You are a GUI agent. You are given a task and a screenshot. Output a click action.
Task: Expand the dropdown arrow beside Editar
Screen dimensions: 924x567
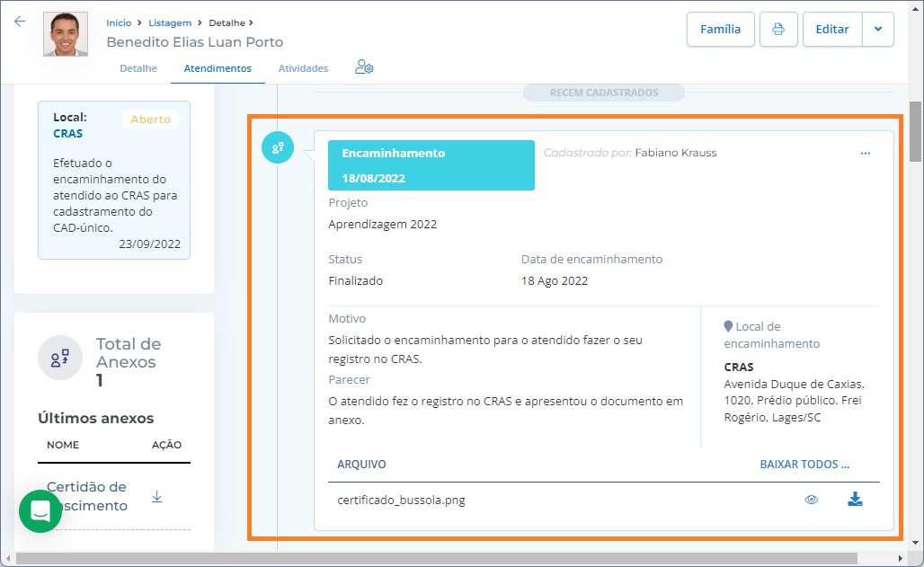tap(878, 30)
